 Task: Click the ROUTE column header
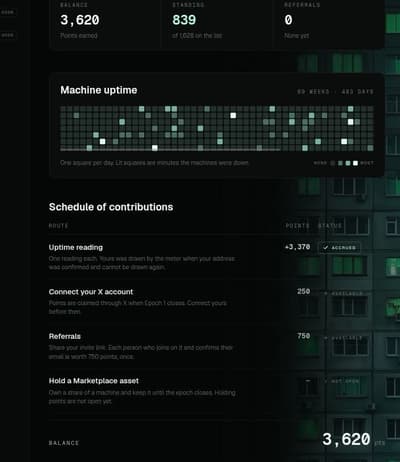point(58,226)
